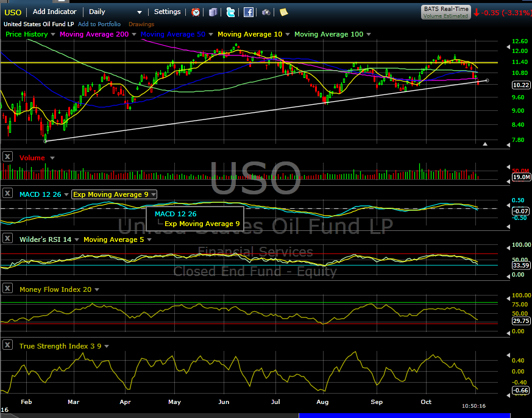Close the Volume indicator pane

tap(7, 157)
